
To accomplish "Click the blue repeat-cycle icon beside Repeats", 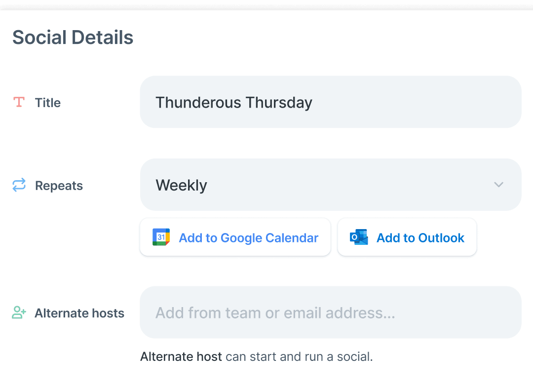I will click(19, 185).
